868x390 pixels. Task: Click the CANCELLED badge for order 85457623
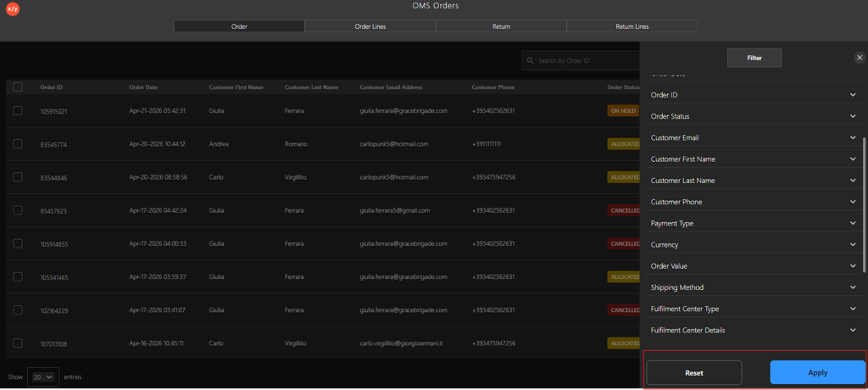(x=624, y=210)
